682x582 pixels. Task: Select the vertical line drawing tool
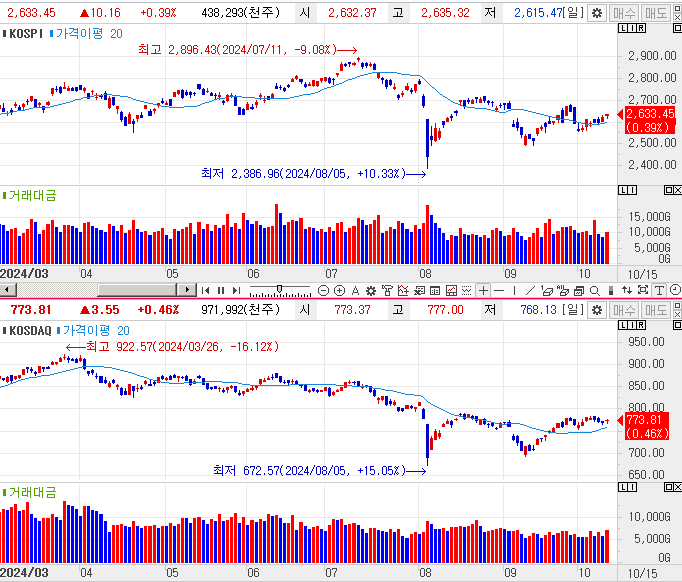(515, 291)
